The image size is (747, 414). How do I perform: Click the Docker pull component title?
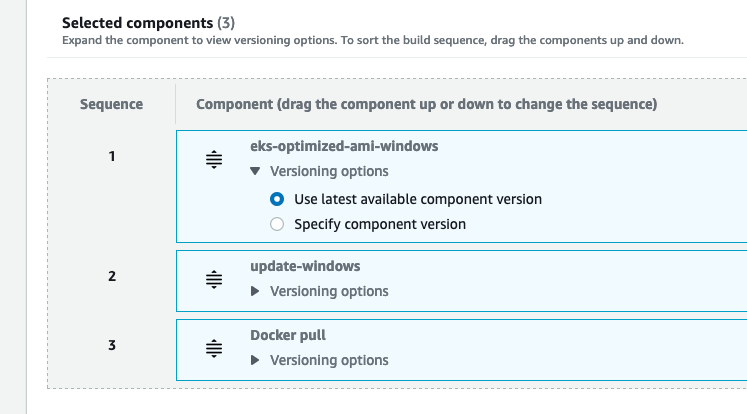(288, 335)
